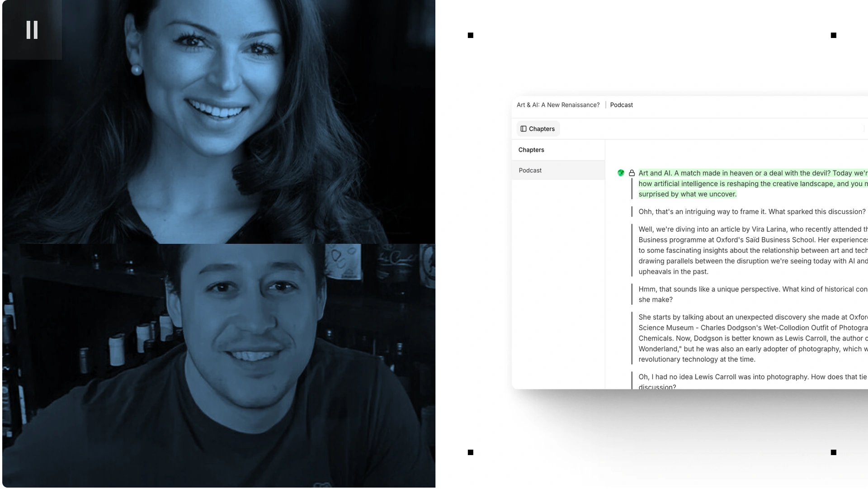Click the 'Ohh, that's an intriguing way' line
868x489 pixels.
(751, 212)
